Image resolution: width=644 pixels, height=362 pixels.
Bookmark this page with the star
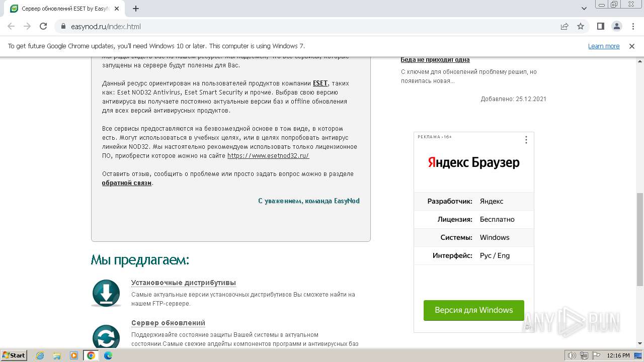581,26
